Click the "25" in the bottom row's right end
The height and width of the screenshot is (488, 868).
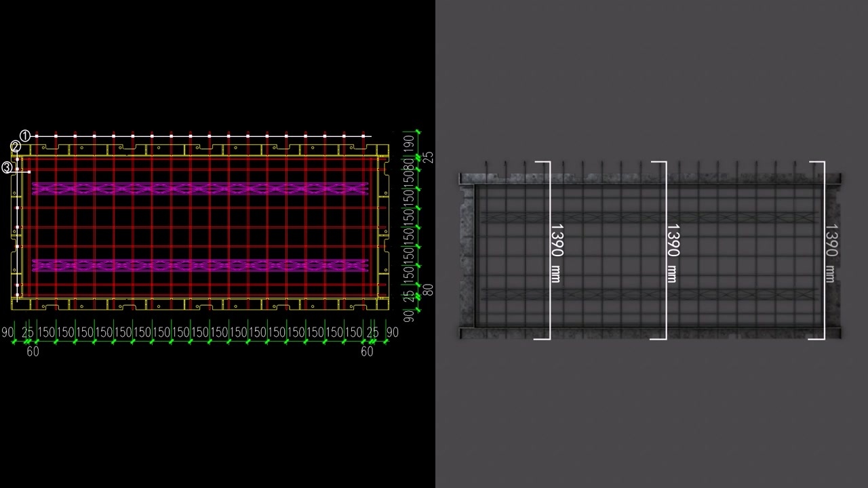[372, 333]
